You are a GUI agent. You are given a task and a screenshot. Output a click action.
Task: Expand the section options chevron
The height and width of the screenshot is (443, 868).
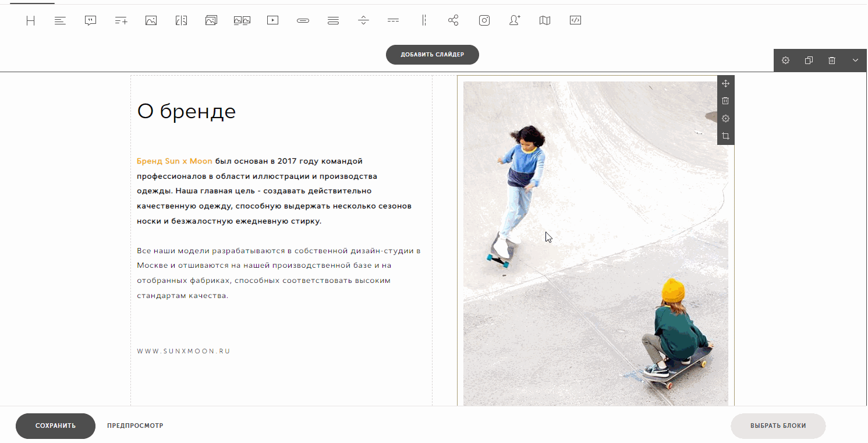pos(855,61)
